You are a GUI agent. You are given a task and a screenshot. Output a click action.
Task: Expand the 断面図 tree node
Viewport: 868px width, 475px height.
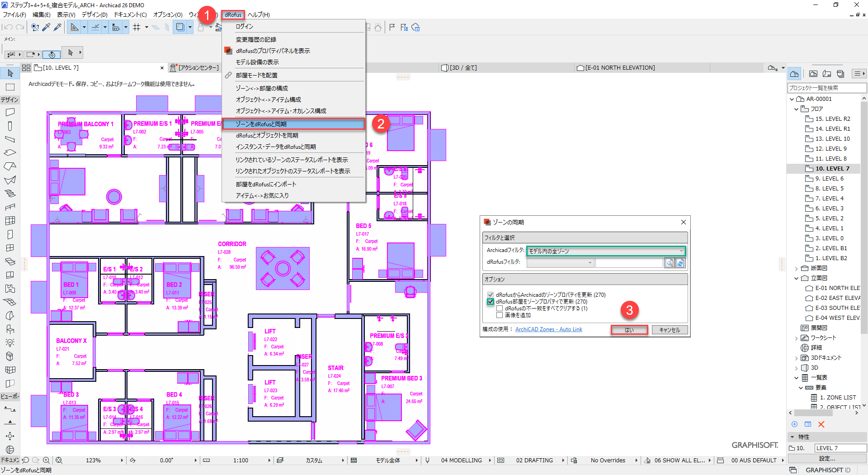pos(797,268)
